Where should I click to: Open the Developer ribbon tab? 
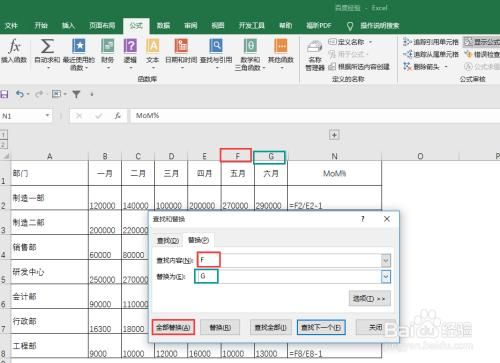[x=251, y=26]
